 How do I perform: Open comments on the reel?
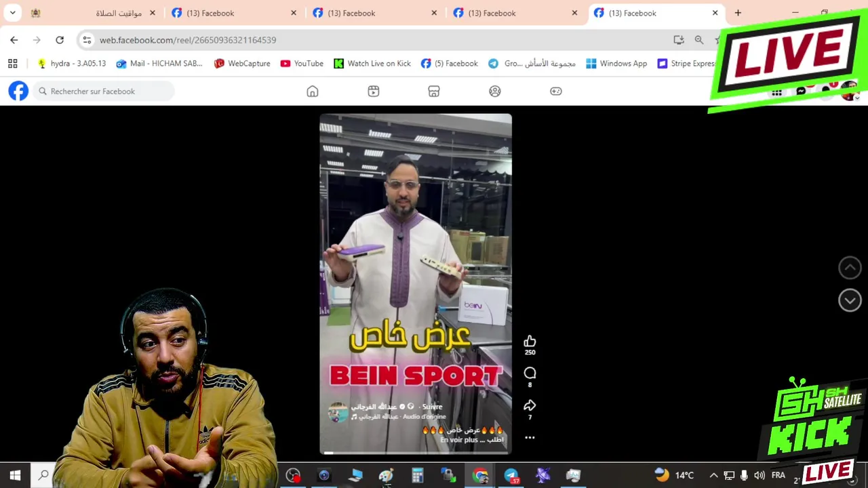[530, 373]
